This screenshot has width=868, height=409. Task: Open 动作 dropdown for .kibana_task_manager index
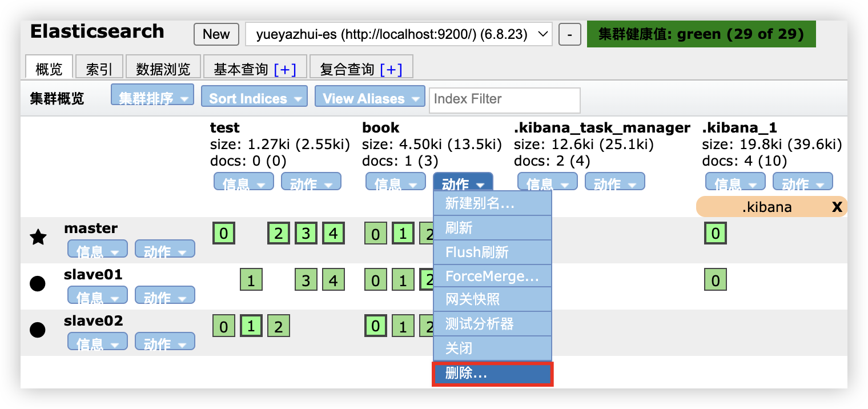pyautogui.click(x=615, y=182)
